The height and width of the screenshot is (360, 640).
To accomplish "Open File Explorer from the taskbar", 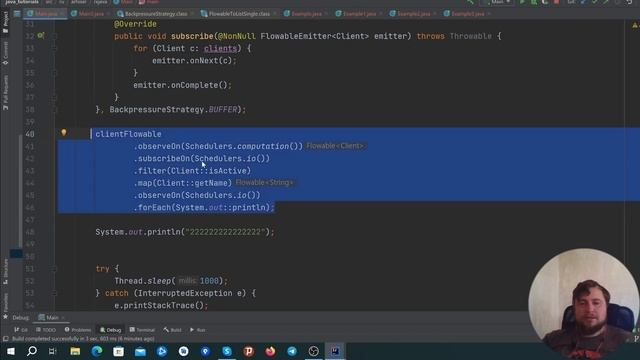I will tap(75, 351).
